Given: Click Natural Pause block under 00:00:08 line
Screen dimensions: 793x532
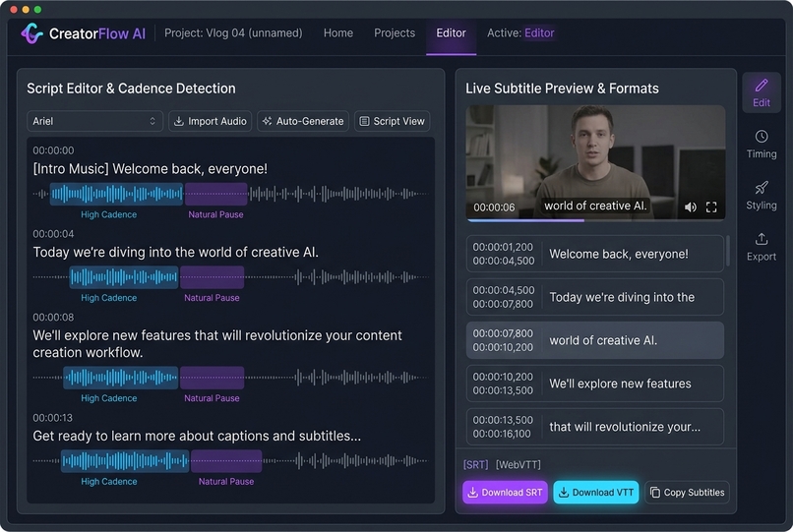Looking at the screenshot, I should point(212,378).
